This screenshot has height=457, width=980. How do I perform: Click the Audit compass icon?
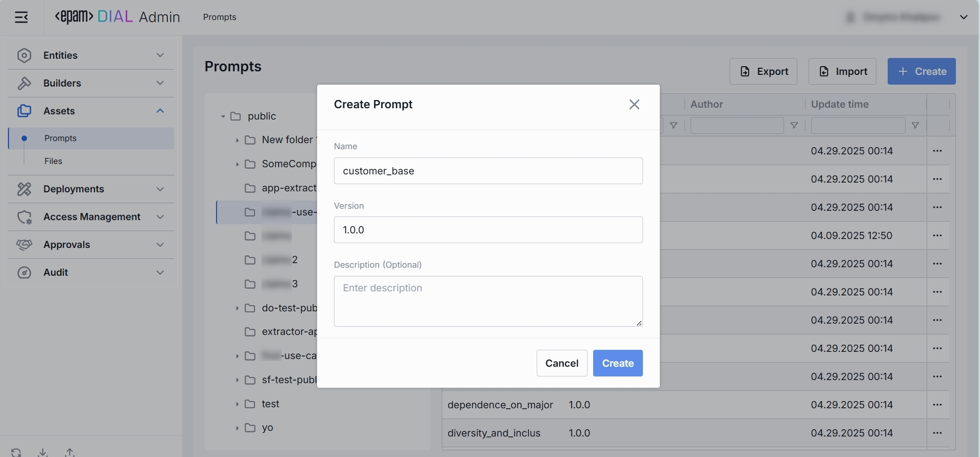[x=24, y=272]
